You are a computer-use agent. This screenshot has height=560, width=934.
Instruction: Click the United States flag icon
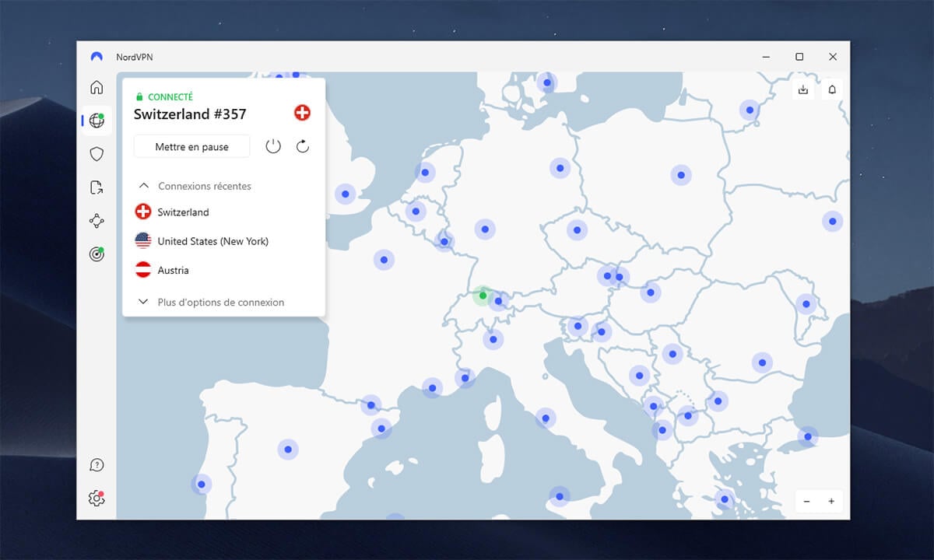pos(143,241)
